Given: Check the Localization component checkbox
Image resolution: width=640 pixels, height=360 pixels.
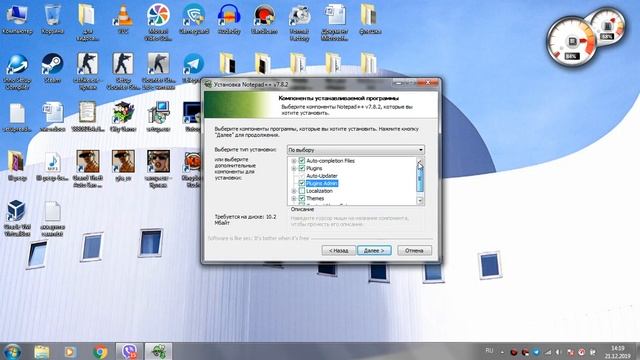Looking at the screenshot, I should [302, 191].
